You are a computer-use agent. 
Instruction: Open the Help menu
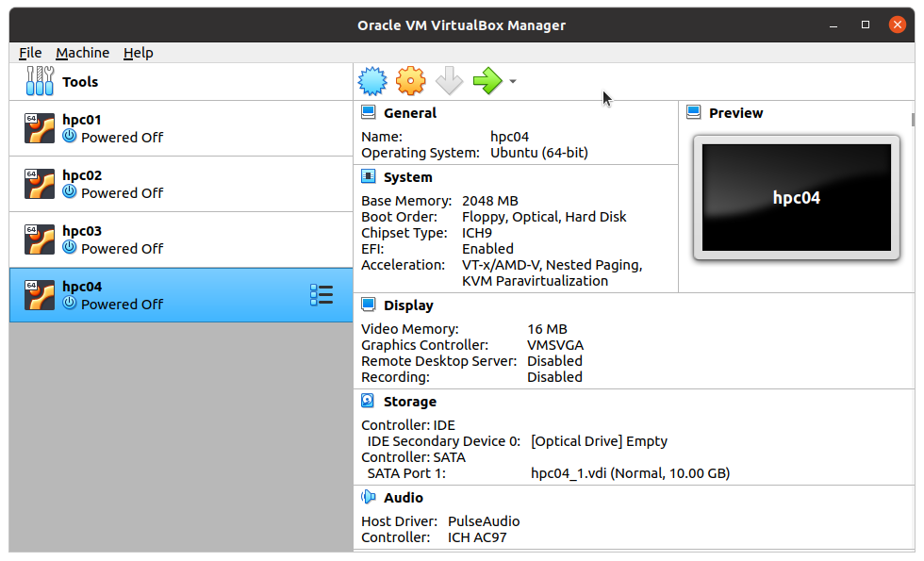pos(139,53)
